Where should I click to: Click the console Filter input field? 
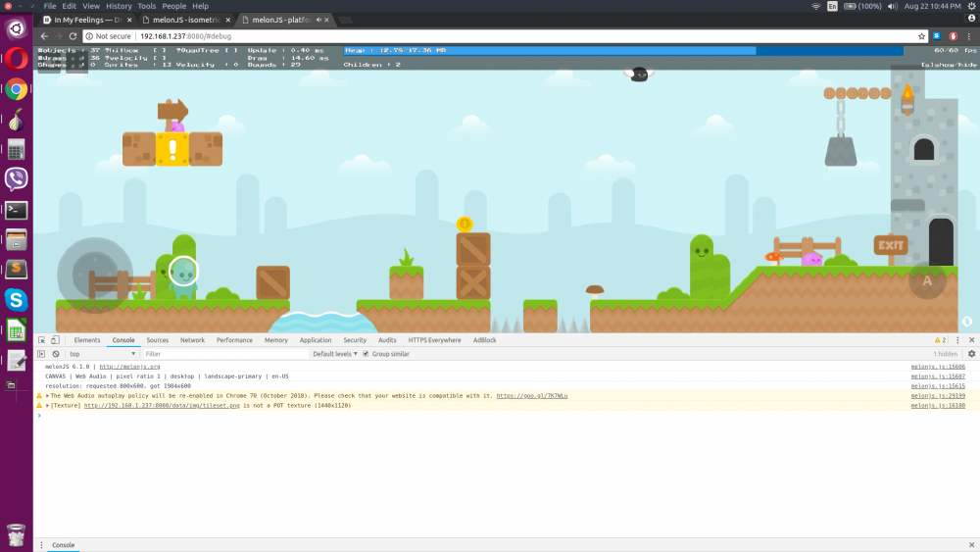[225, 354]
